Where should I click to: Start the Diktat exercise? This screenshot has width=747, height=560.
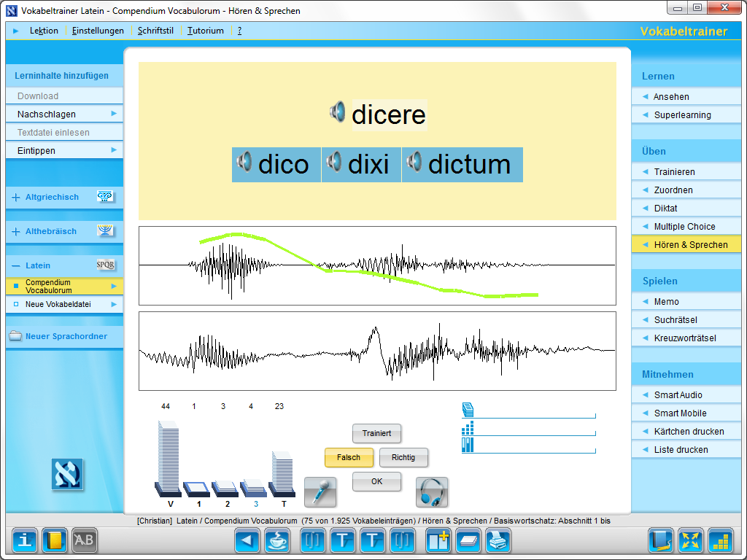[686, 208]
